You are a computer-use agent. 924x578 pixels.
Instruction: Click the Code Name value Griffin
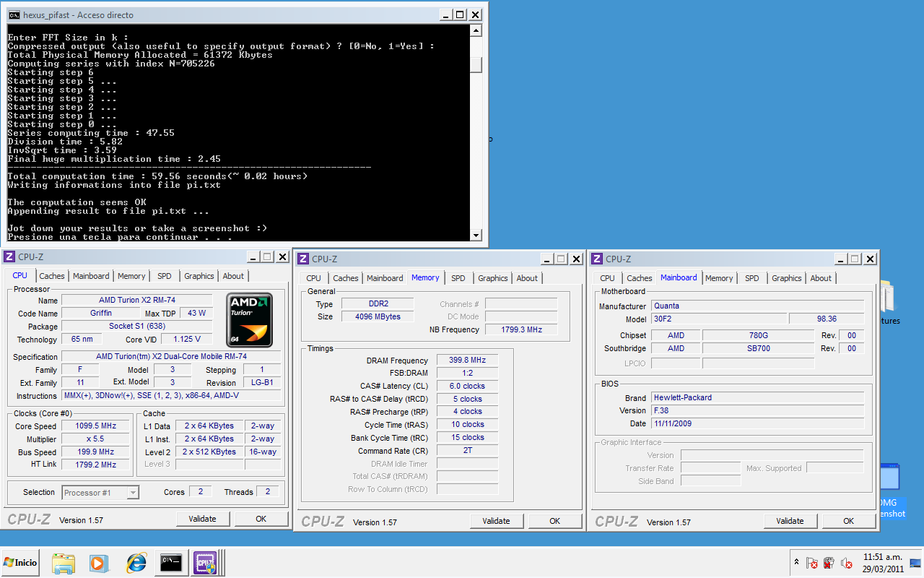coord(100,314)
